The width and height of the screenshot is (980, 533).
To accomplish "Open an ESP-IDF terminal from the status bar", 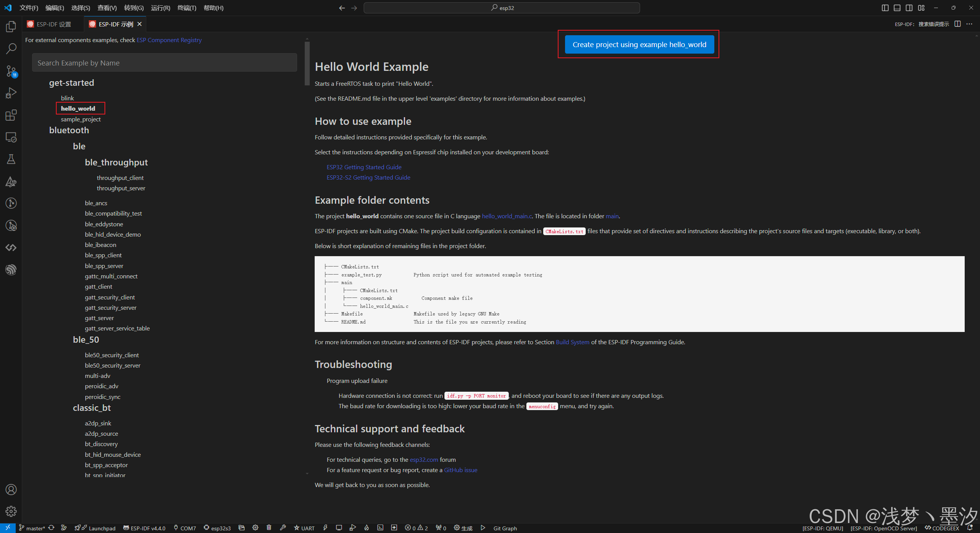I will point(380,528).
